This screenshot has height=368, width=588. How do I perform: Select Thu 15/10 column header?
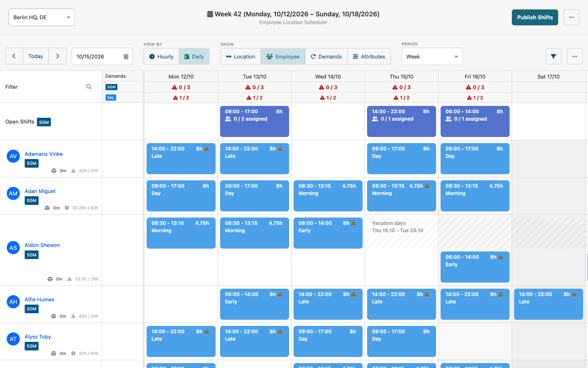click(x=401, y=76)
